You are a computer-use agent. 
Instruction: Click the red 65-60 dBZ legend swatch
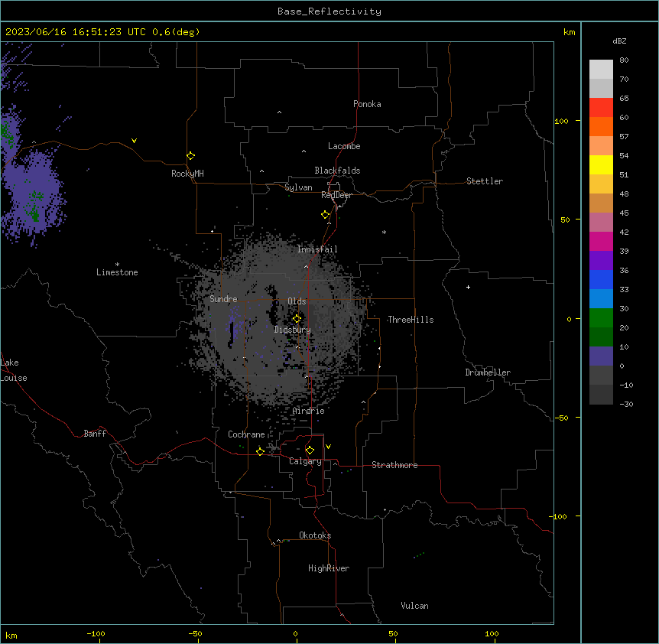(601, 108)
